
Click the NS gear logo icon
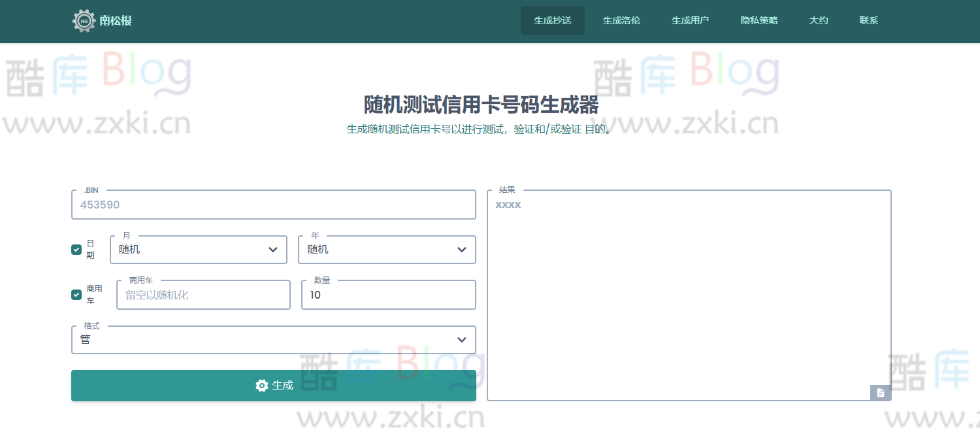[84, 20]
